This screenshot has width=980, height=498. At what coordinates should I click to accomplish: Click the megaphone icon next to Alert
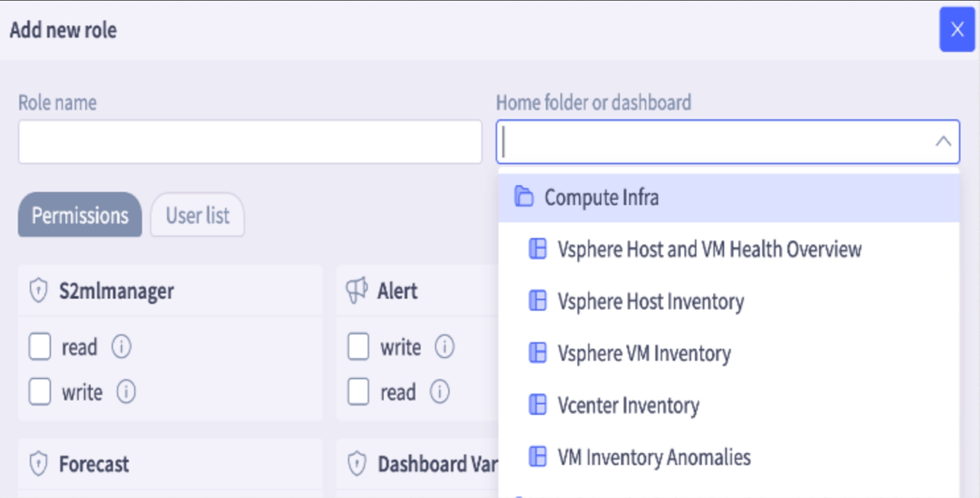click(x=357, y=291)
